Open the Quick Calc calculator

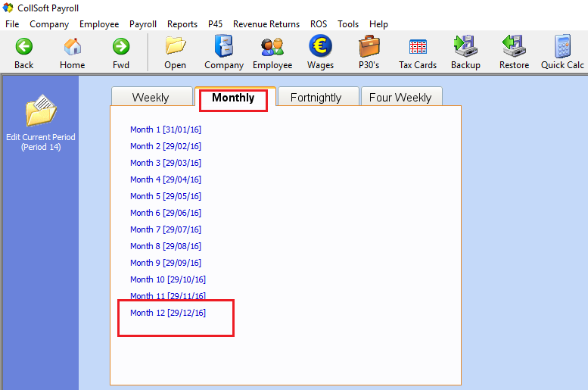(x=562, y=47)
